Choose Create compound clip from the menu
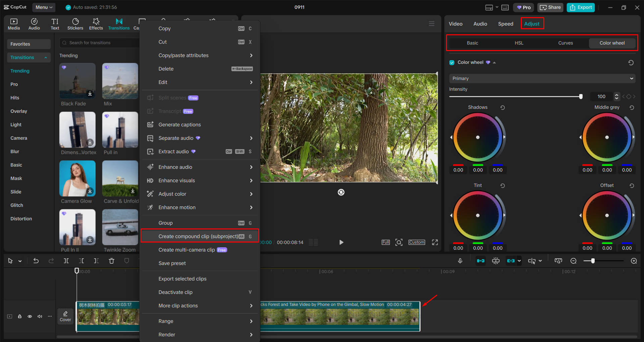 (199, 236)
